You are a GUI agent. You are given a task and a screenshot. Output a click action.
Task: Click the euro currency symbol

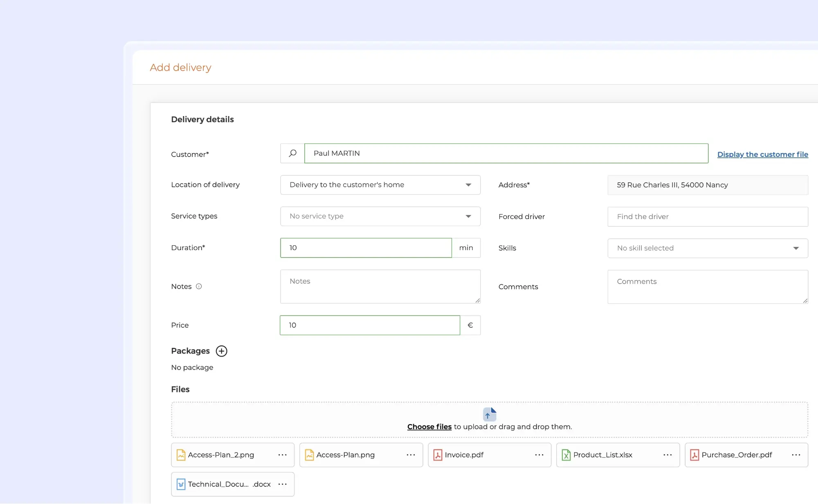[x=470, y=325]
